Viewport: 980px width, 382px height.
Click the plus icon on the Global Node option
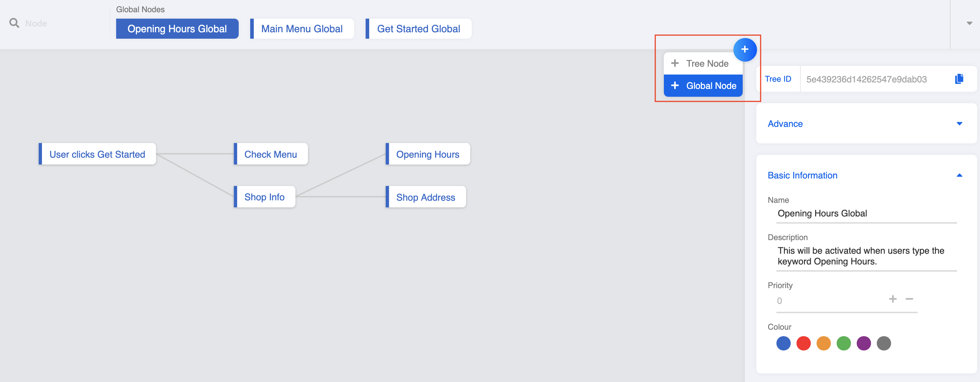pos(675,85)
